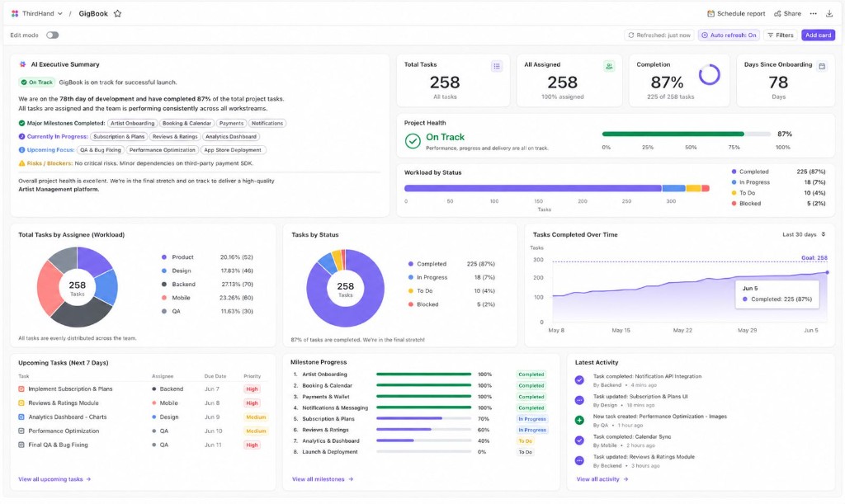This screenshot has width=845, height=504.
Task: Click the Total Tasks list icon
Action: pos(497,66)
